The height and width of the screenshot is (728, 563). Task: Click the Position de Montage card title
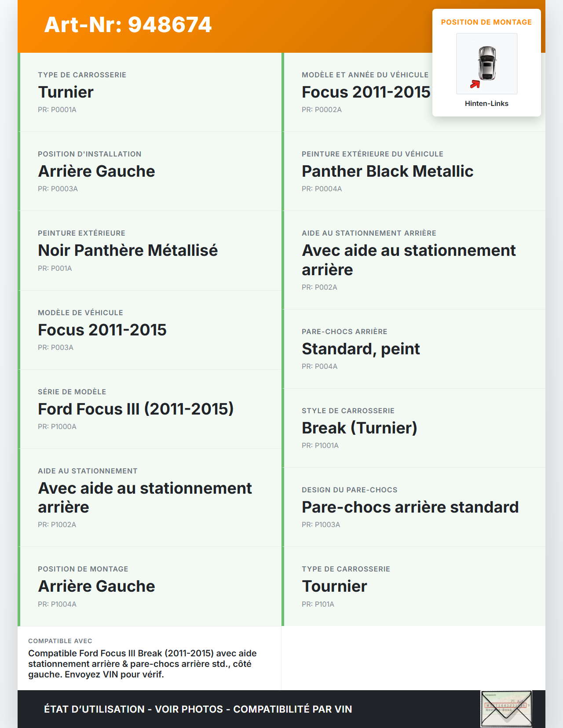tap(486, 22)
